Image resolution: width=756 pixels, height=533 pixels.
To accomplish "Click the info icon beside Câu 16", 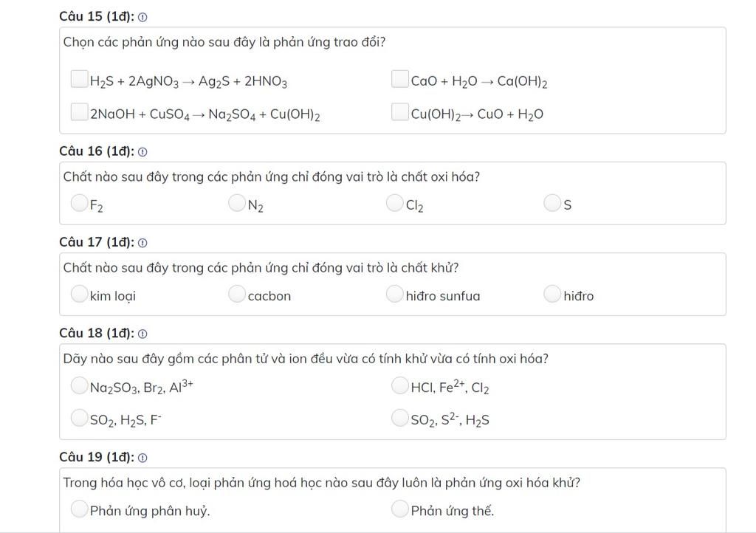I will click(142, 152).
